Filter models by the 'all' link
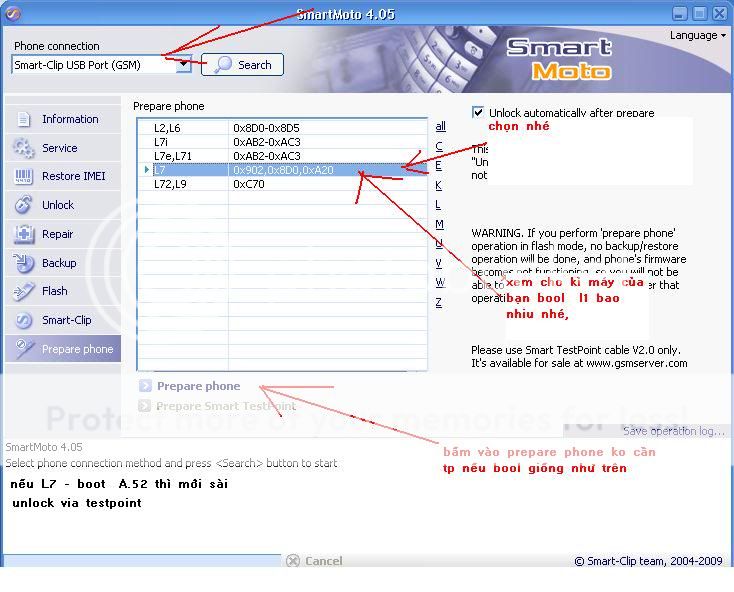The image size is (734, 592). point(440,126)
